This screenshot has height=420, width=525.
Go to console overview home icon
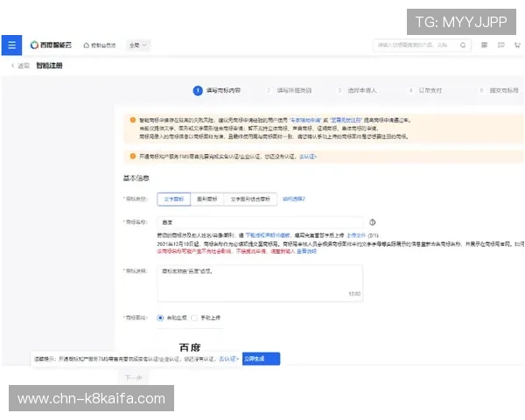coord(87,45)
